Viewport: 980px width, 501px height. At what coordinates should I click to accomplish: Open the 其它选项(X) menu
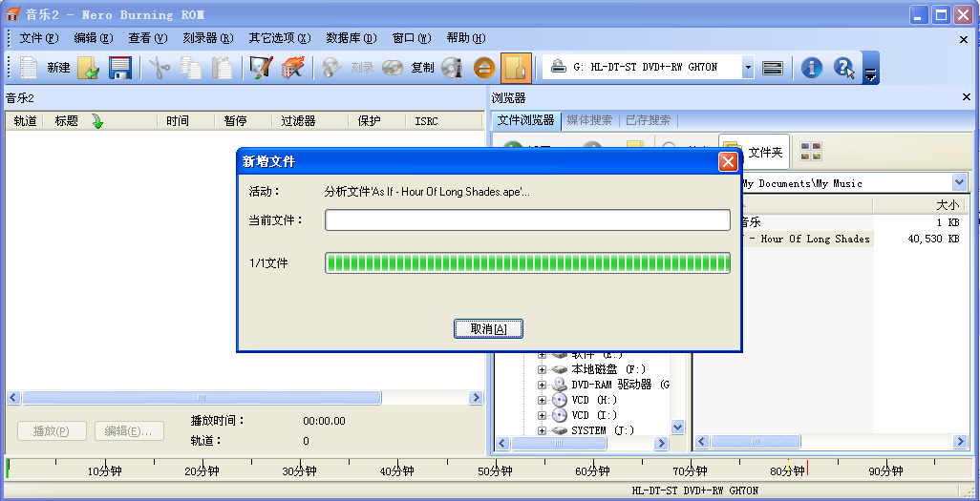[x=279, y=38]
